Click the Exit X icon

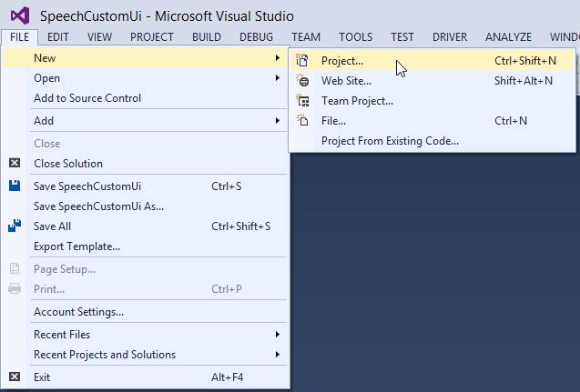[x=14, y=377]
